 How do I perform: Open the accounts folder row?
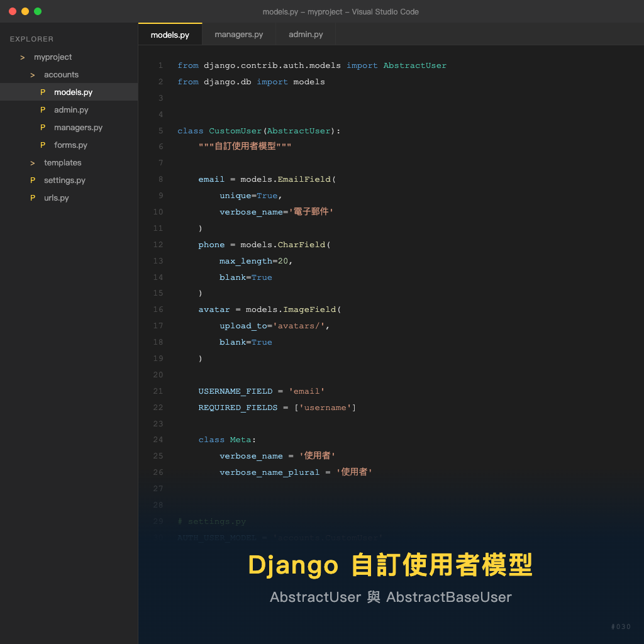coord(69,75)
